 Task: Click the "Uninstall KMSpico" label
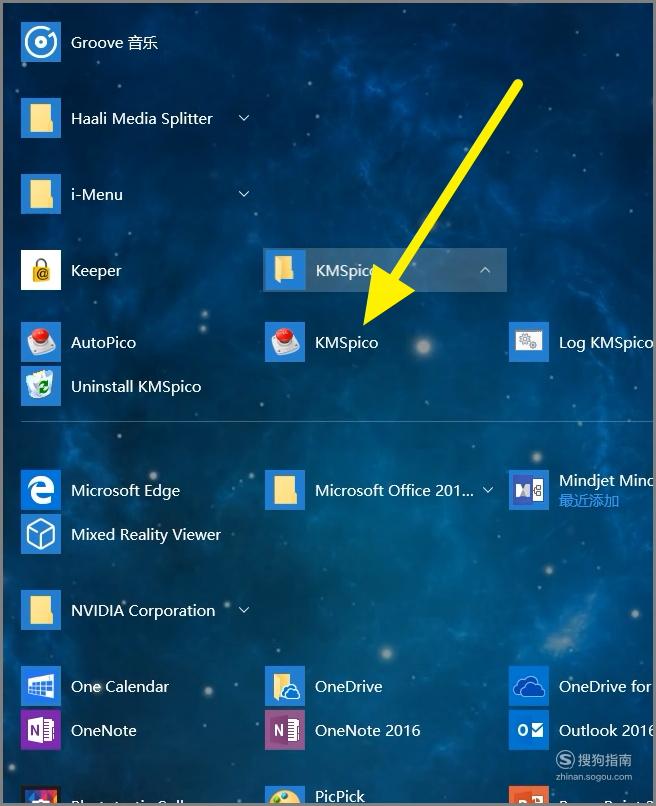(136, 387)
